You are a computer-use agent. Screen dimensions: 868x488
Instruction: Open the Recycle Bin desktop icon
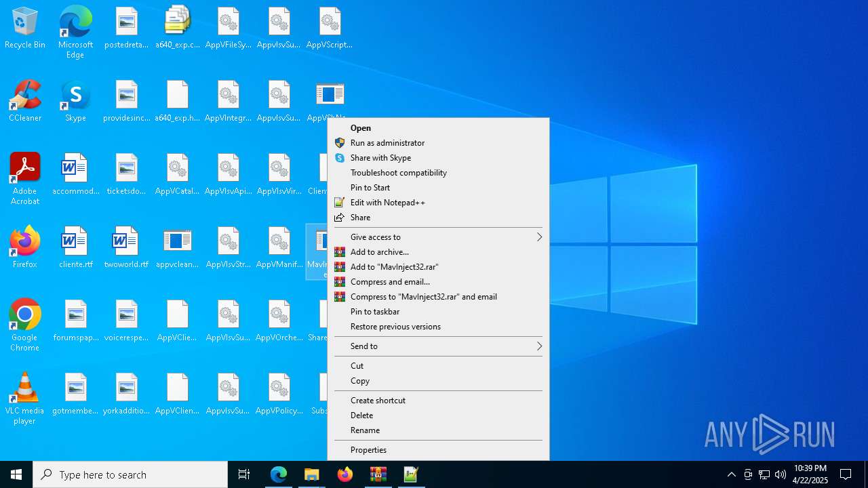[25, 28]
